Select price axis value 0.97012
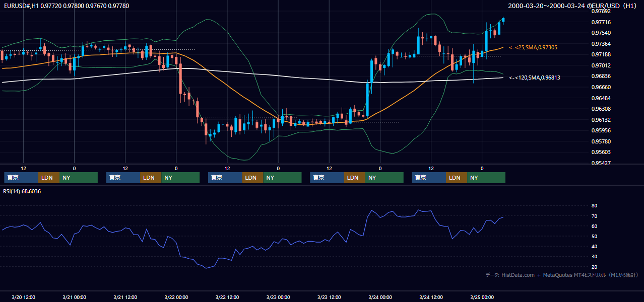 click(601, 65)
